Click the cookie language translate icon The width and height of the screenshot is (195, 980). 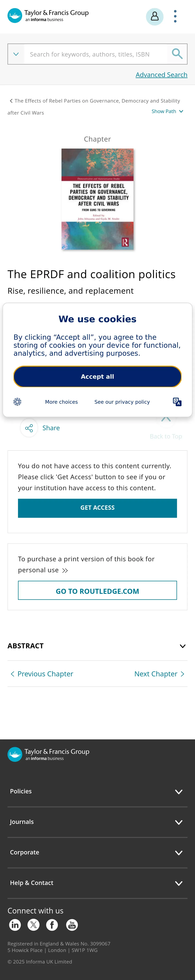(x=177, y=402)
